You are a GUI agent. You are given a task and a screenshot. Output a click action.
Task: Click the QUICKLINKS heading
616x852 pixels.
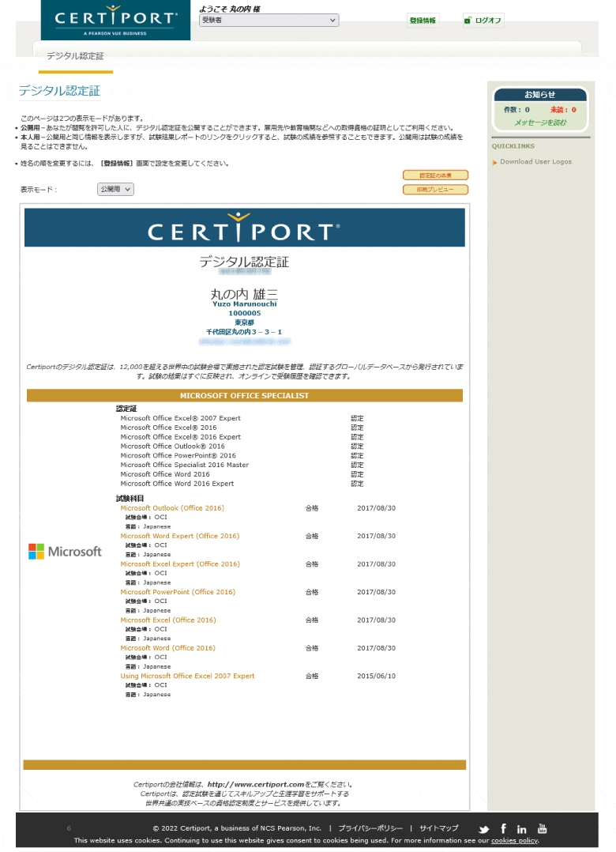click(513, 146)
